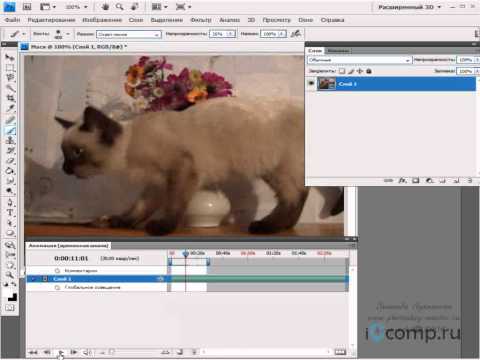480x360 pixels.
Task: Select the Zoom tool in the toolbox
Action: click(x=10, y=275)
